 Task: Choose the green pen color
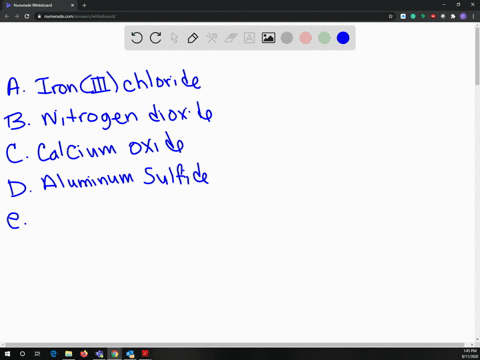pos(324,38)
